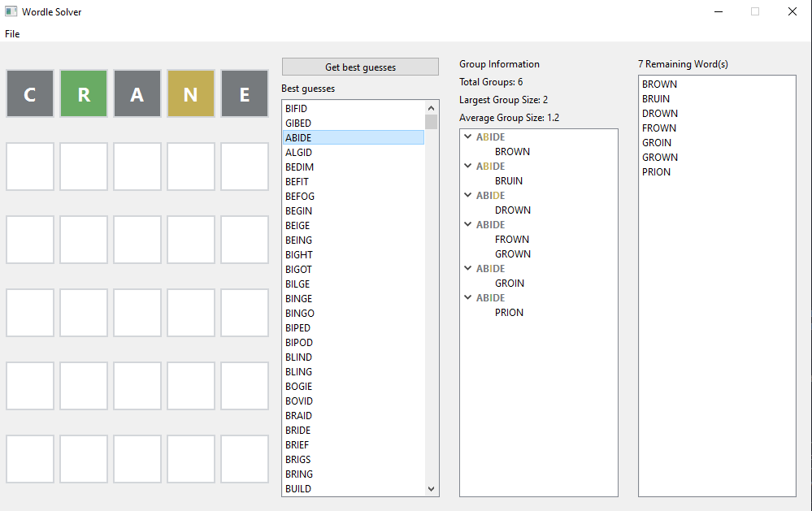Select BEGIN in the Best guesses list
The height and width of the screenshot is (511, 812).
[x=354, y=210]
